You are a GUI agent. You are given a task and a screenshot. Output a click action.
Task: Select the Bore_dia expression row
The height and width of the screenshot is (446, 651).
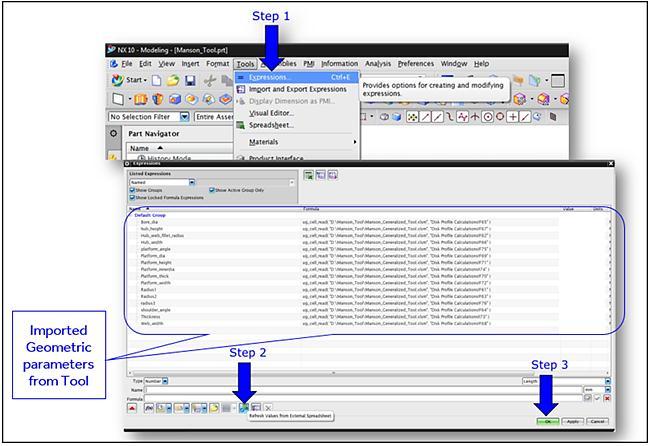click(369, 222)
